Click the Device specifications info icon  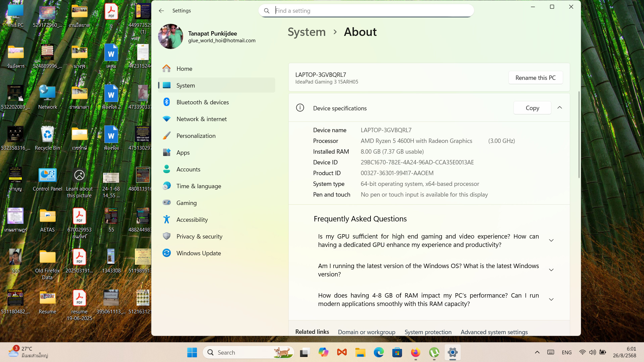coord(300,108)
